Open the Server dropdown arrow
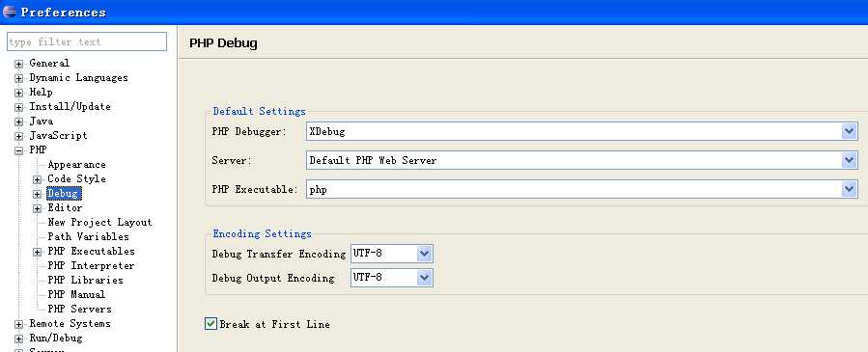 (x=850, y=160)
